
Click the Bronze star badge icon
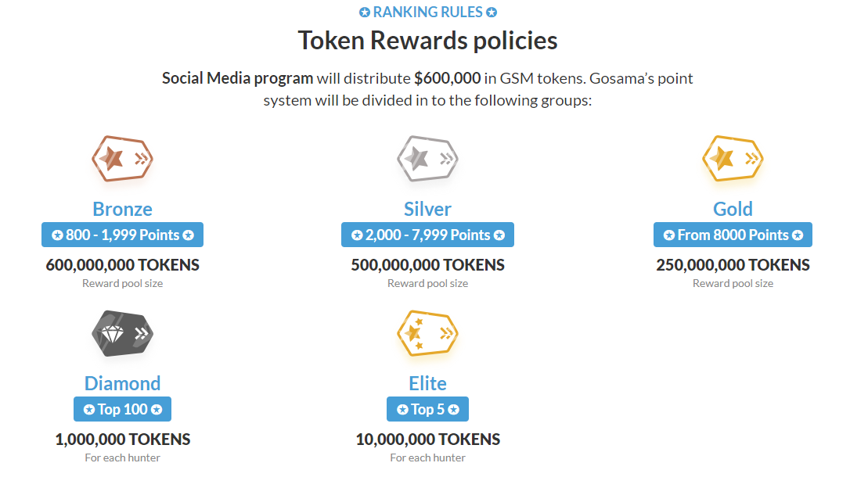coord(122,159)
